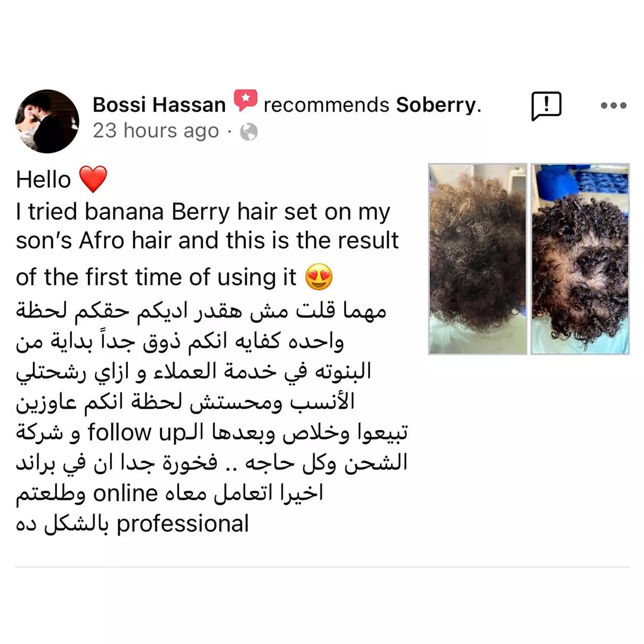Click the 'Hello' greeting text

pos(43,179)
